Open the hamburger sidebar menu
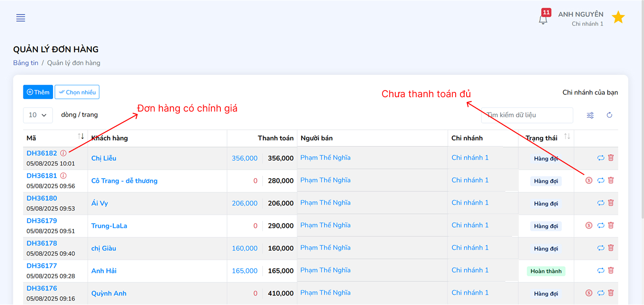The width and height of the screenshot is (644, 305). click(21, 18)
